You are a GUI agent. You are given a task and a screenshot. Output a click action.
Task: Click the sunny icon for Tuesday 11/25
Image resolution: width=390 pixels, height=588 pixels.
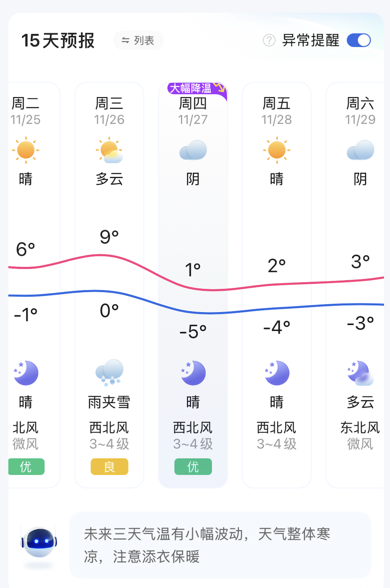pos(26,150)
